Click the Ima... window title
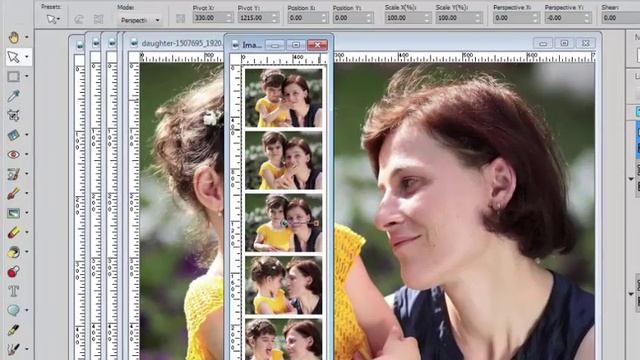 (252, 45)
